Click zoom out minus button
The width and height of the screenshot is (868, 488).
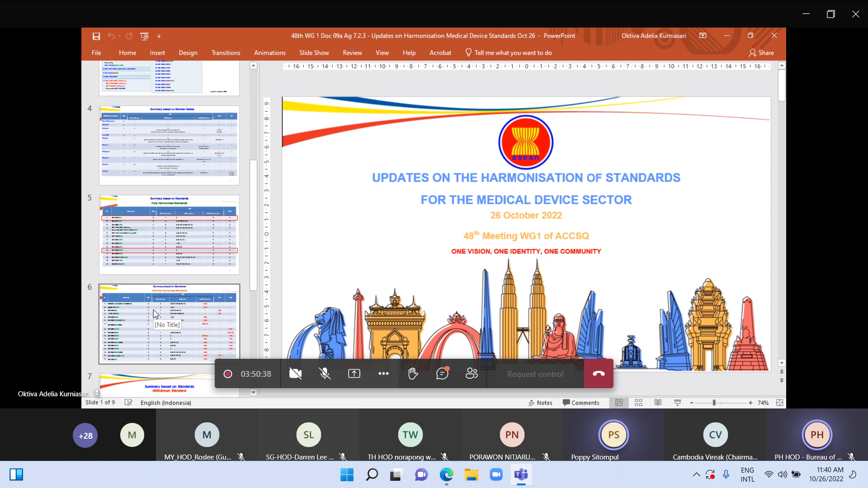[x=692, y=403]
